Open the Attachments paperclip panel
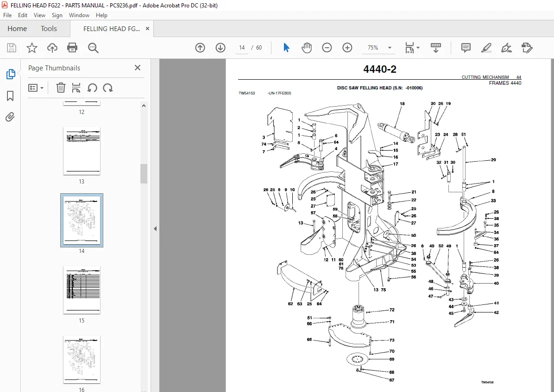Screen dimensions: 554x392 10,117
